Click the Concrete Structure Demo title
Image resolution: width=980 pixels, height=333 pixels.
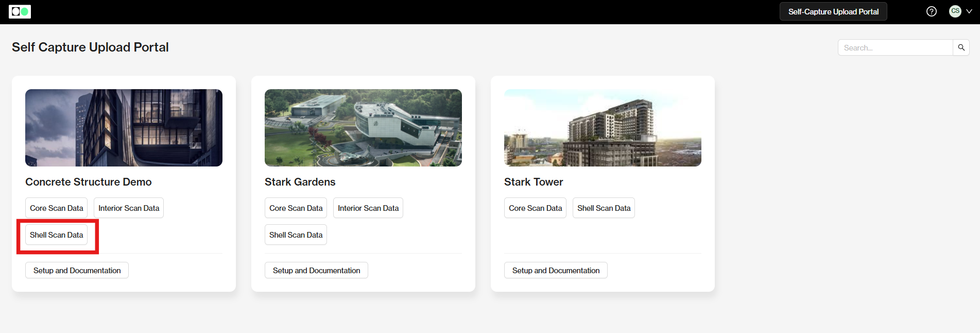pos(89,182)
